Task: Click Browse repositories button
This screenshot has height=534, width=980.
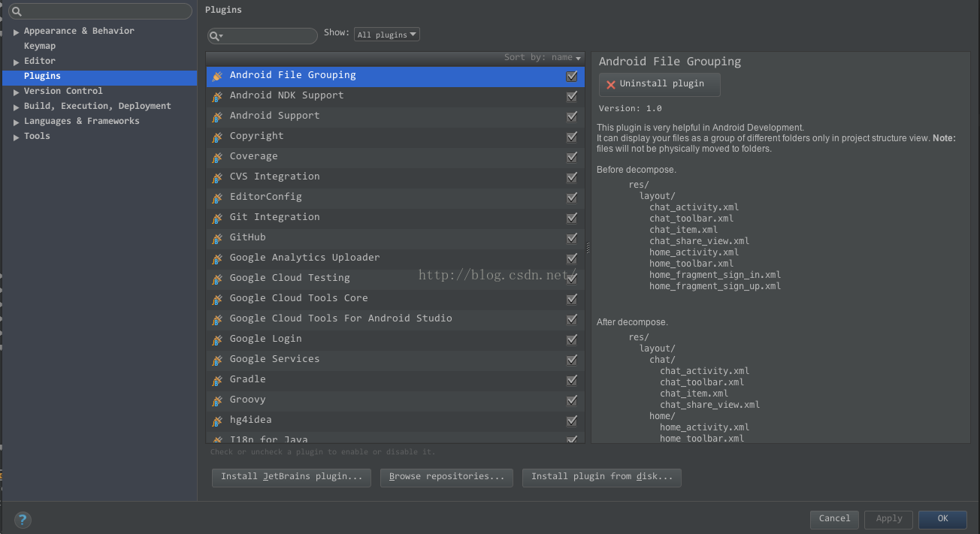Action: (x=446, y=478)
